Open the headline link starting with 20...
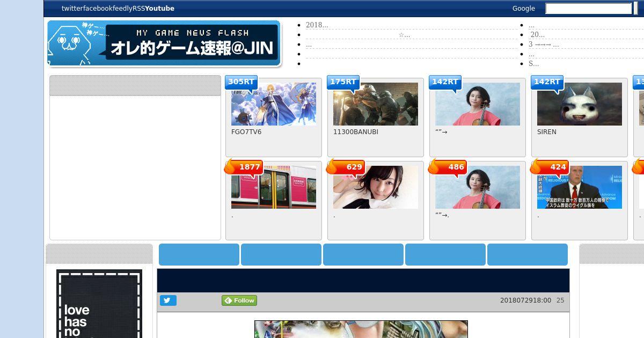This screenshot has height=338, width=644. coord(537,35)
